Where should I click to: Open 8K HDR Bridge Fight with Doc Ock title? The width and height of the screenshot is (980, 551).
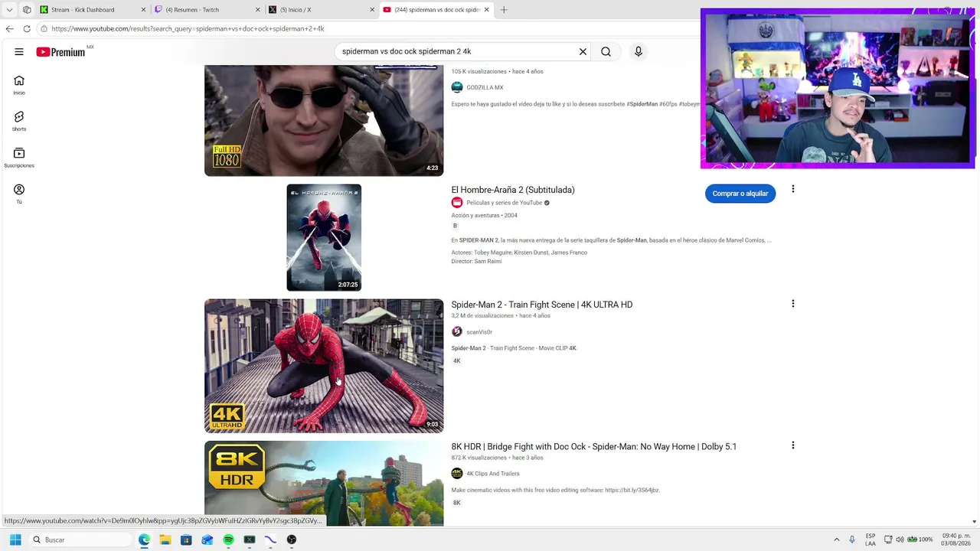[x=594, y=446]
